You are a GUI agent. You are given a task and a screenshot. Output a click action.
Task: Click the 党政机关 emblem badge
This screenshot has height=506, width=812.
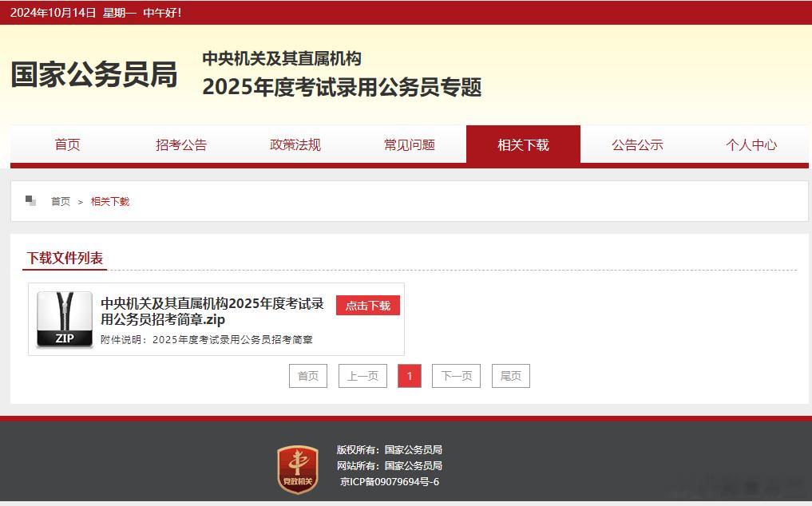pos(298,469)
